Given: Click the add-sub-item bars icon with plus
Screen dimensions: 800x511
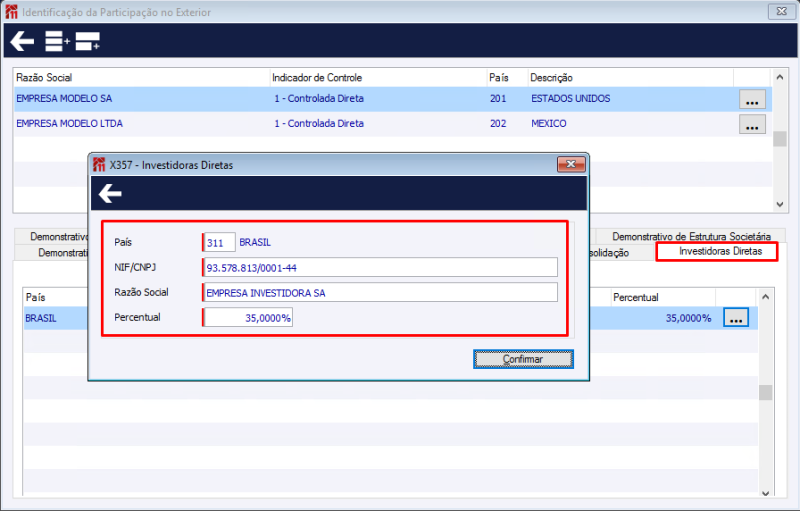Looking at the screenshot, I should 87,41.
